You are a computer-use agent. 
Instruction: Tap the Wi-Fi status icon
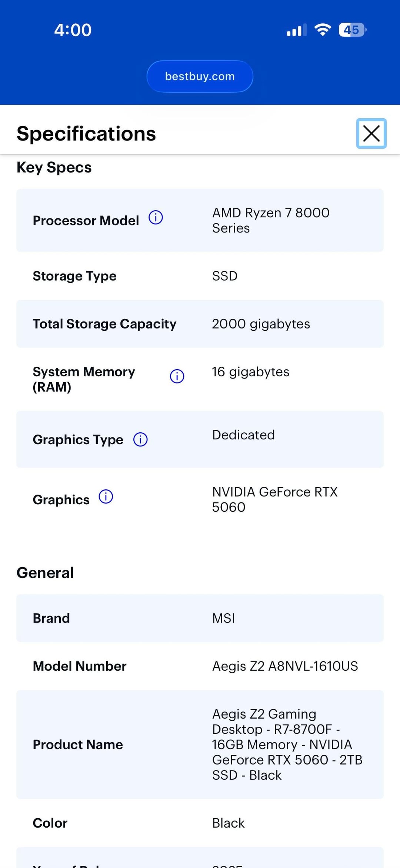[x=323, y=30]
